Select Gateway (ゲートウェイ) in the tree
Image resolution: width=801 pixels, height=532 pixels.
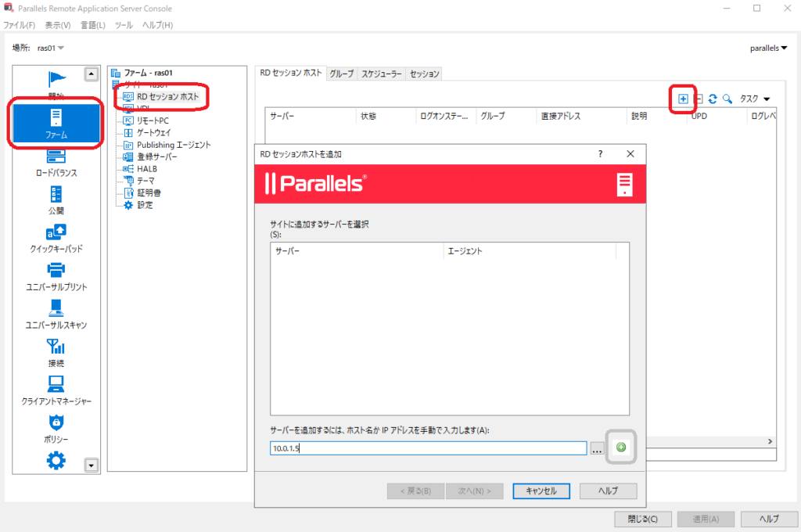[153, 133]
